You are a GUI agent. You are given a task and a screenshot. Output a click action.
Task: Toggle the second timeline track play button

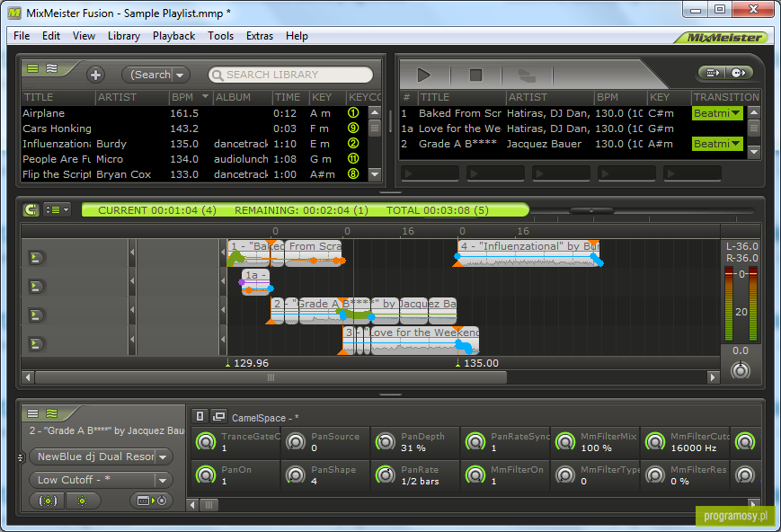[36, 287]
